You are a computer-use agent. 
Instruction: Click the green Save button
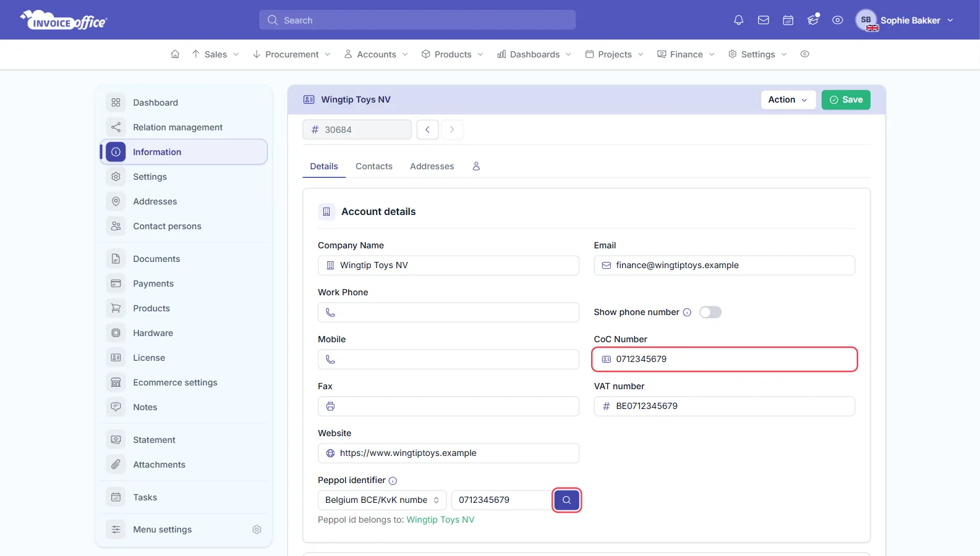(846, 99)
